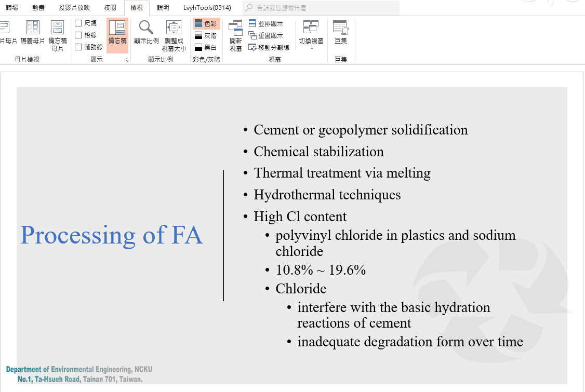
Task: Click bullet 'Chemical stabilization'
Action: click(318, 152)
